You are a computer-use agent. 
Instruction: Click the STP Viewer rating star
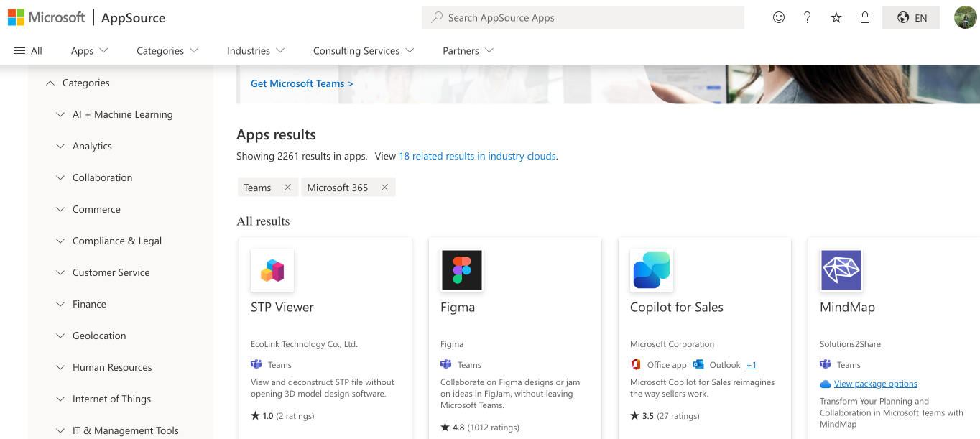click(255, 415)
